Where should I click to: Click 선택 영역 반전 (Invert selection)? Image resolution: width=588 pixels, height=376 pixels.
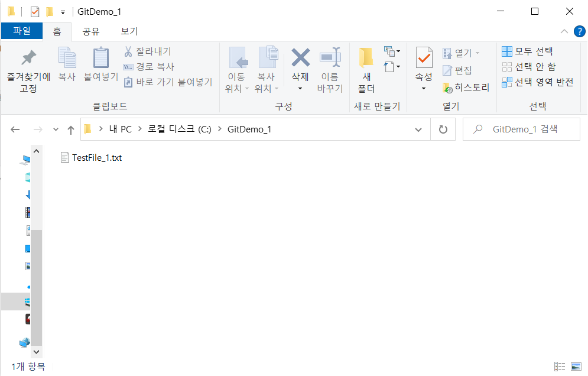(x=538, y=82)
